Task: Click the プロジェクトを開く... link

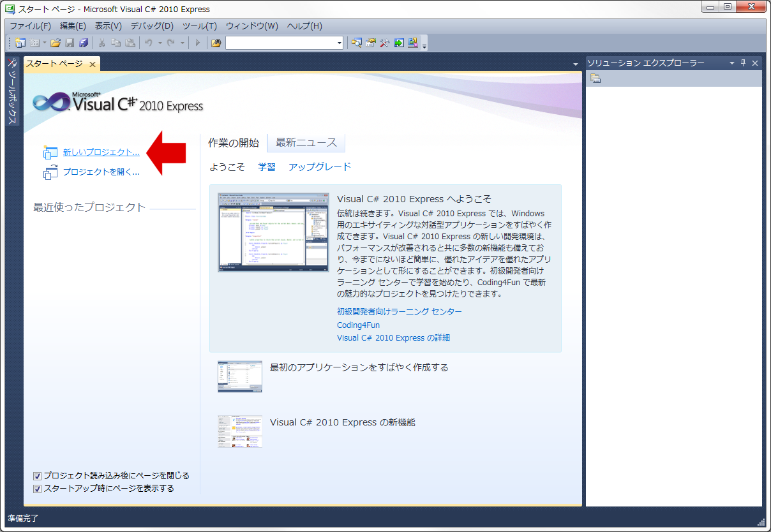Action: point(101,172)
